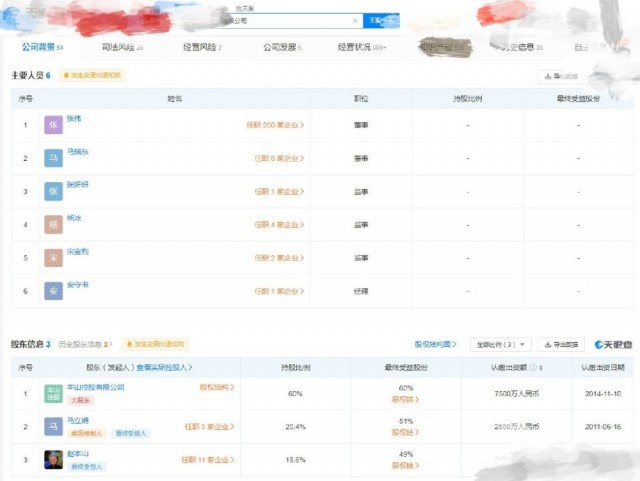640x481 pixels.
Task: Click the 安 avatar icon in row 6
Action: coord(53,291)
